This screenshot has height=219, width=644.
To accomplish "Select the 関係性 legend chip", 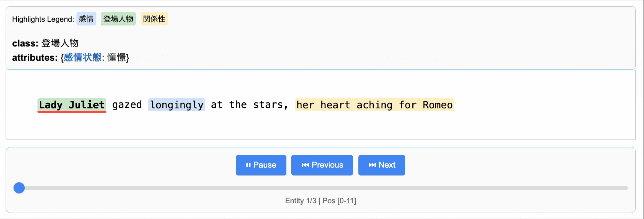I will [154, 19].
